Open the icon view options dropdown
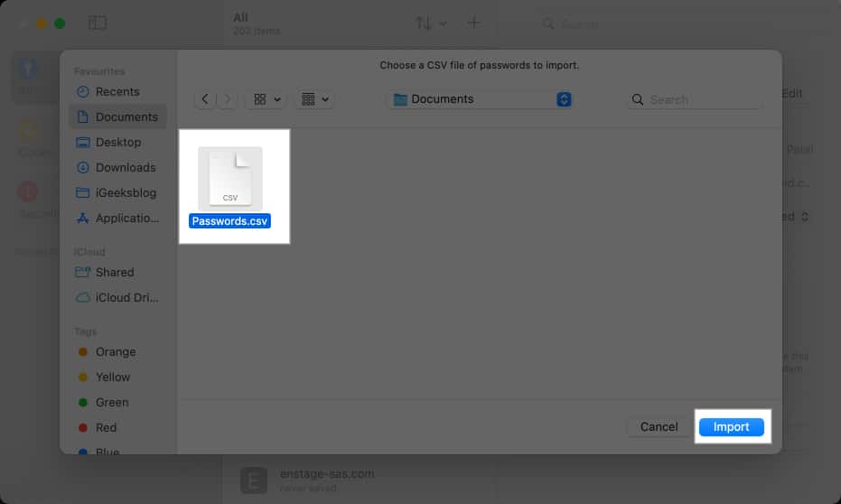The width and height of the screenshot is (841, 504). (x=267, y=99)
